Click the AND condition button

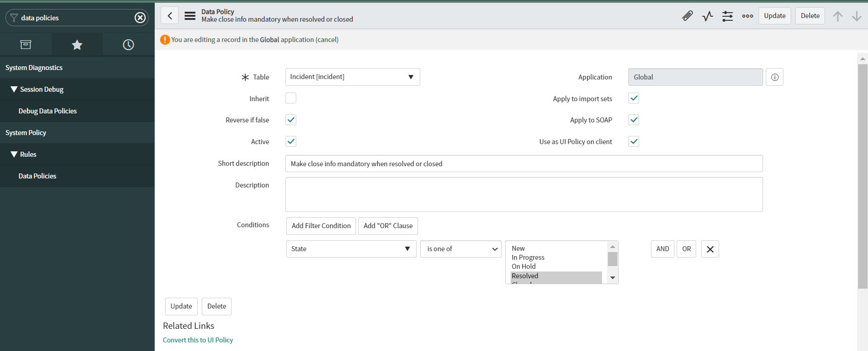tap(663, 249)
